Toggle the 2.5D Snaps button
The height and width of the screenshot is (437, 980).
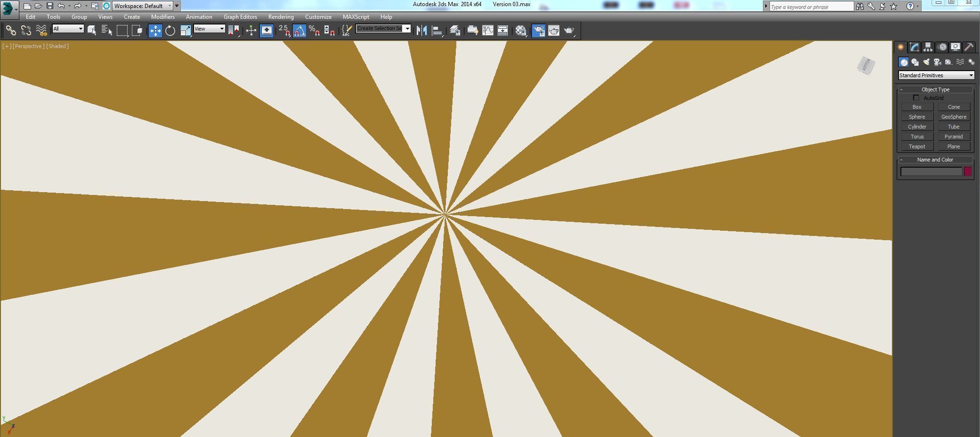coord(284,31)
